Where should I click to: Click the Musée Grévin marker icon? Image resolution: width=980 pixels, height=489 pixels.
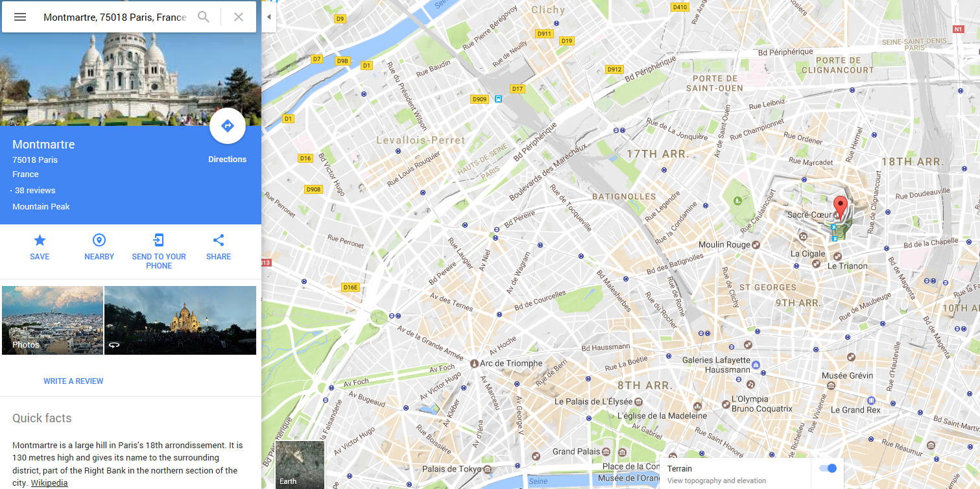pyautogui.click(x=831, y=385)
